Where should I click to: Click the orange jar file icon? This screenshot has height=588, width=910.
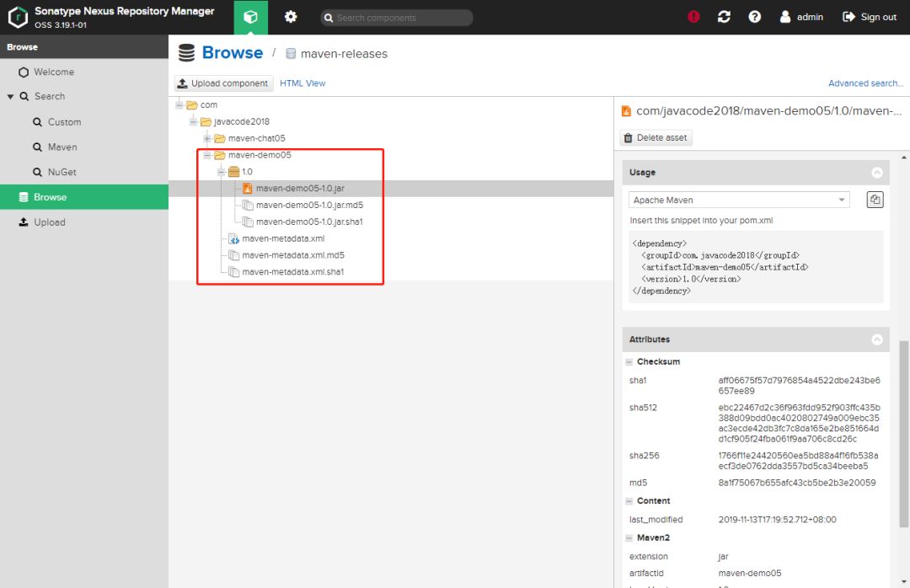[247, 188]
